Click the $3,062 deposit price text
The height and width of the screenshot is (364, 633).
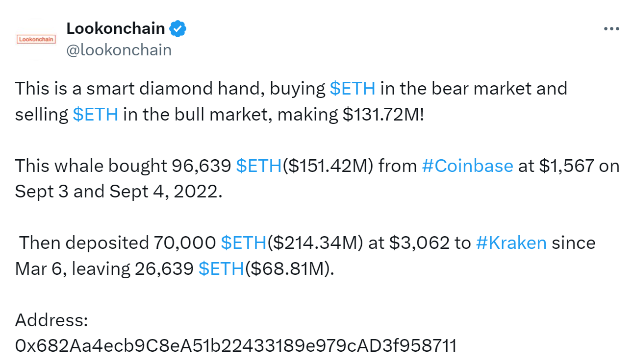point(420,243)
